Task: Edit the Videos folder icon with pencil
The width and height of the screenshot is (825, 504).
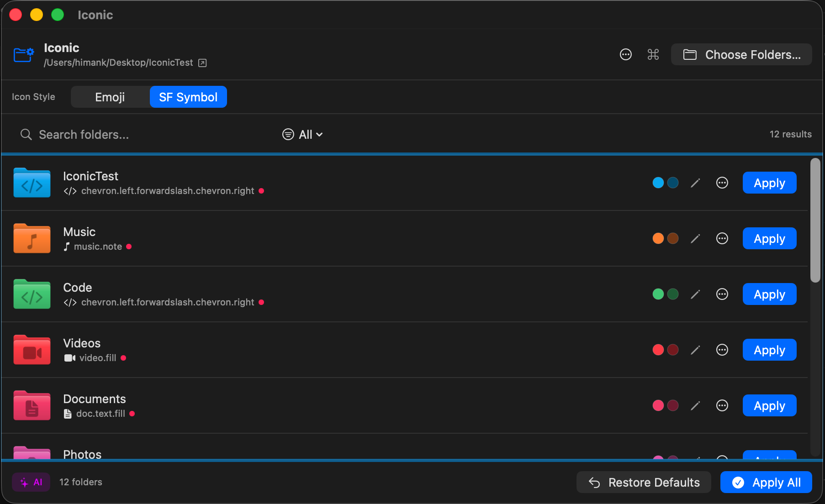Action: (x=695, y=350)
